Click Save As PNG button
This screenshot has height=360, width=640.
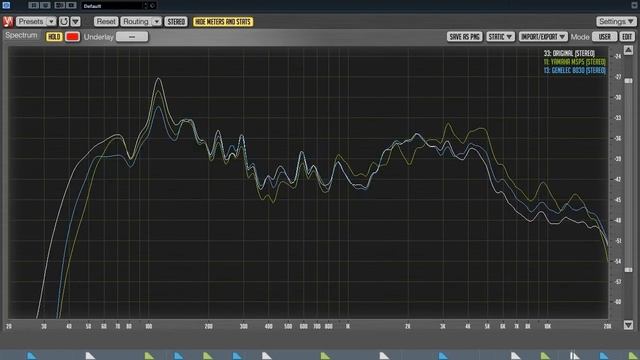pos(464,37)
